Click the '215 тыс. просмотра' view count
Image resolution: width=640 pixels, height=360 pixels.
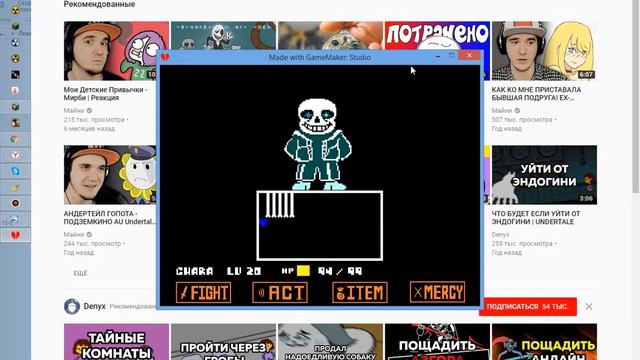click(94, 120)
